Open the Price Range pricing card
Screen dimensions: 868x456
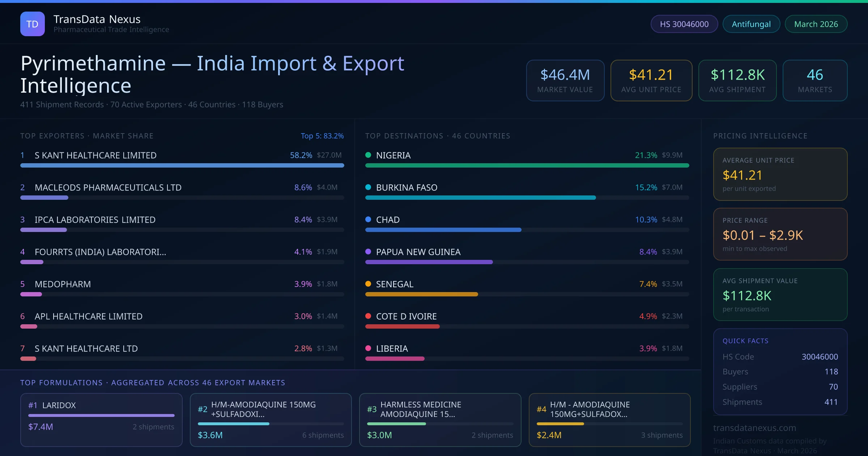click(x=780, y=234)
